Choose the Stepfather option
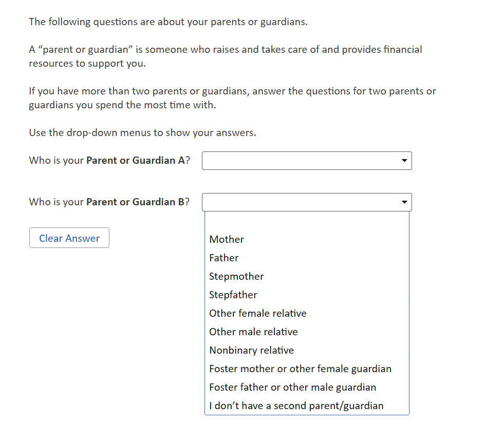Viewport: 504px width, 443px height. click(233, 295)
